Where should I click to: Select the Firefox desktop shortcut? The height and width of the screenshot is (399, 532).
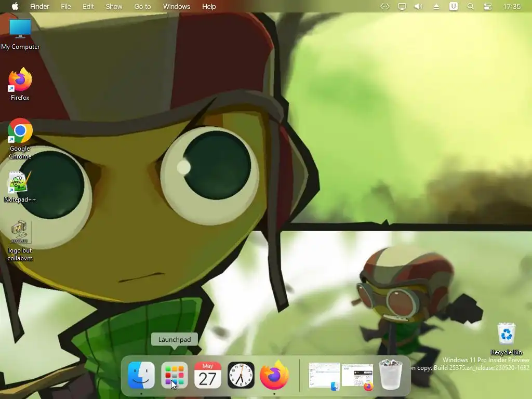20,84
